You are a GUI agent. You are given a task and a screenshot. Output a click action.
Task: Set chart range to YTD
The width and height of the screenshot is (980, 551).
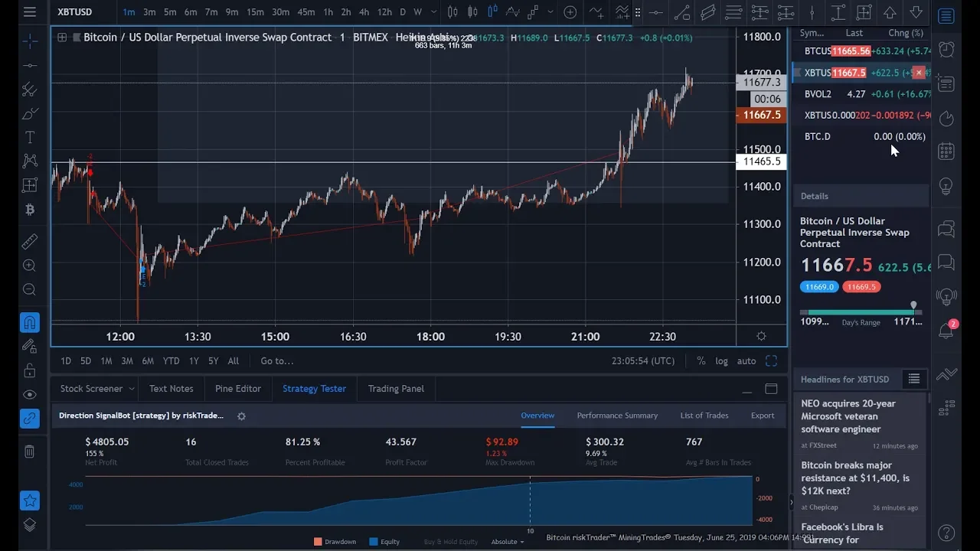coord(171,361)
